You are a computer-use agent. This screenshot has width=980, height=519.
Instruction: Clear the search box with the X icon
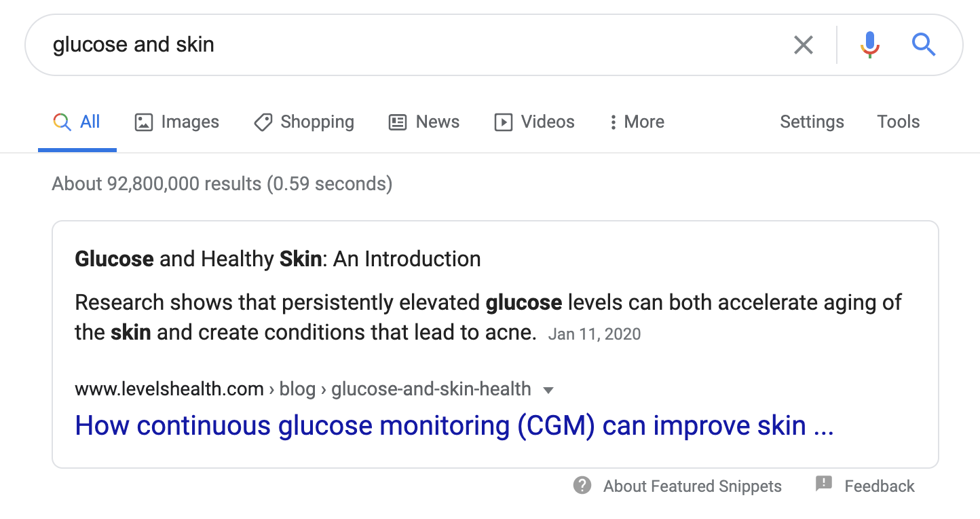803,46
